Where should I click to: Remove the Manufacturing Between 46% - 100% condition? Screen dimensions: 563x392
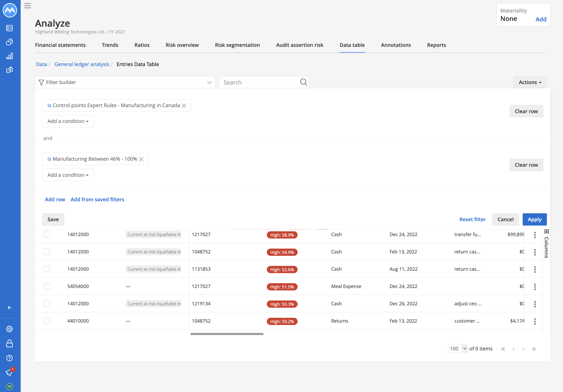click(x=141, y=159)
